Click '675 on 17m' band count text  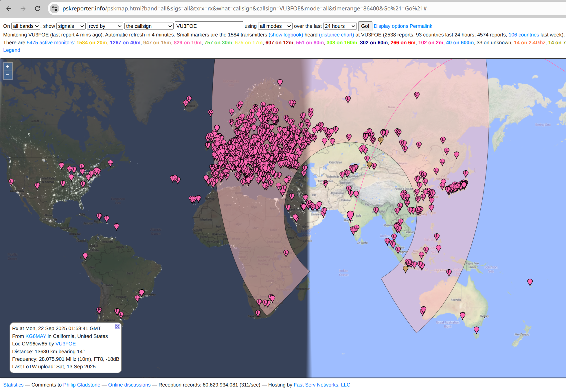click(x=249, y=43)
